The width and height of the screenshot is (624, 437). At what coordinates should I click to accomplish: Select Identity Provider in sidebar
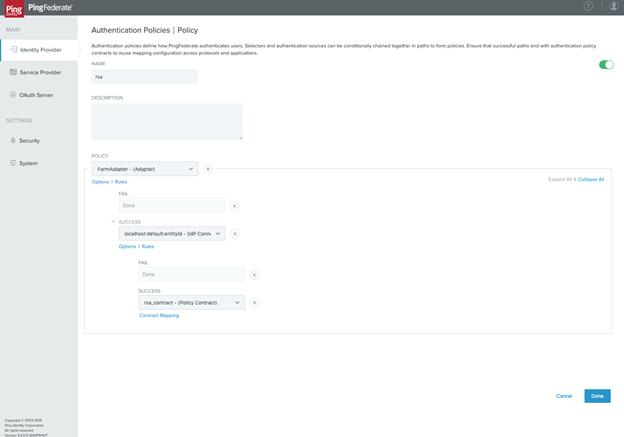[39, 50]
